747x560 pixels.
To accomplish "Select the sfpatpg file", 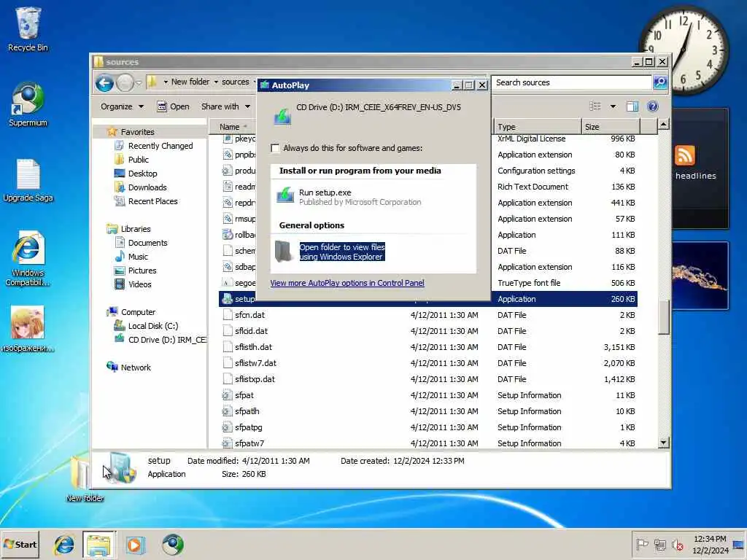I will [x=428, y=427].
